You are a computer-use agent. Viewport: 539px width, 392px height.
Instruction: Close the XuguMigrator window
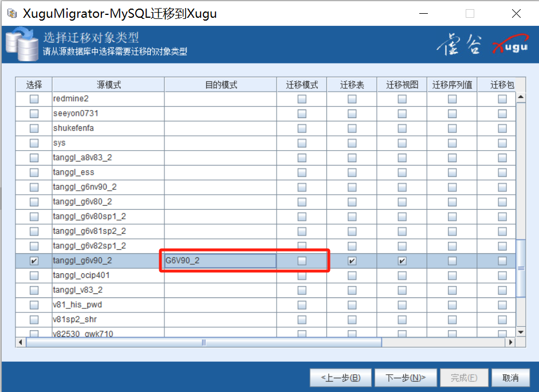516,14
